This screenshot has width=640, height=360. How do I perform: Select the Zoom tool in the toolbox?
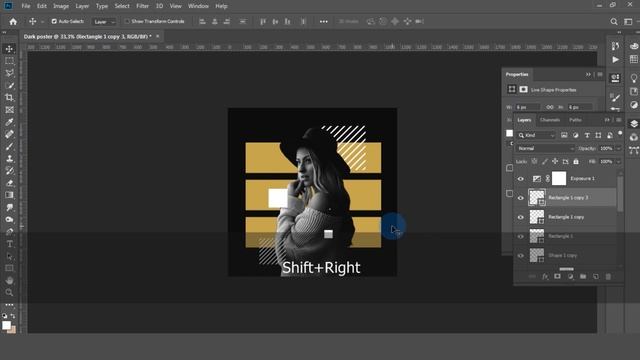click(x=9, y=293)
